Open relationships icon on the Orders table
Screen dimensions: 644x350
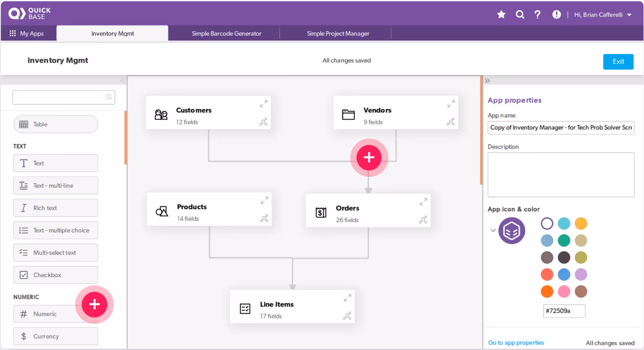click(x=423, y=219)
